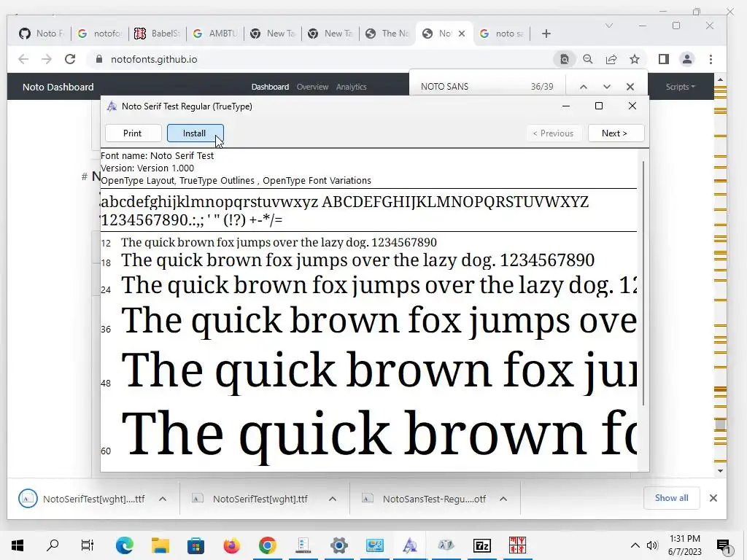
Task: Open File Explorer from taskbar
Action: pos(160,545)
